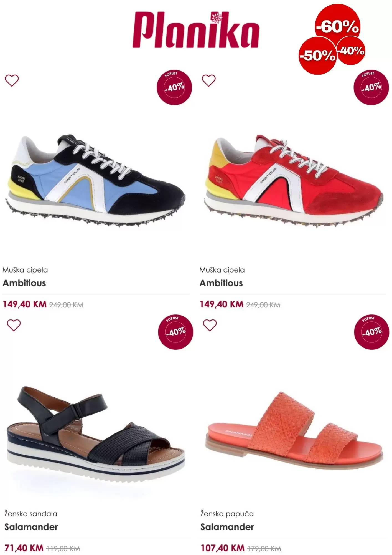Tap heart icon above orange Salamander slipper

[210, 325]
